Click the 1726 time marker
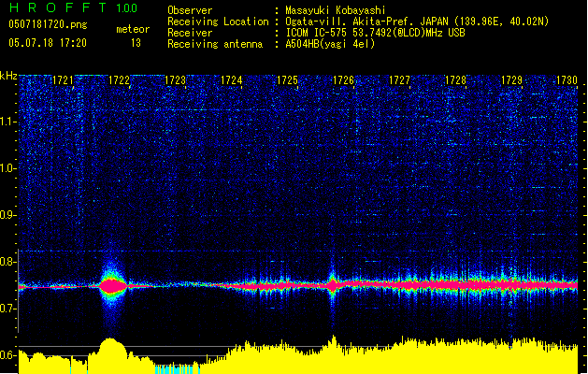This screenshot has height=374, width=588. 343,80
